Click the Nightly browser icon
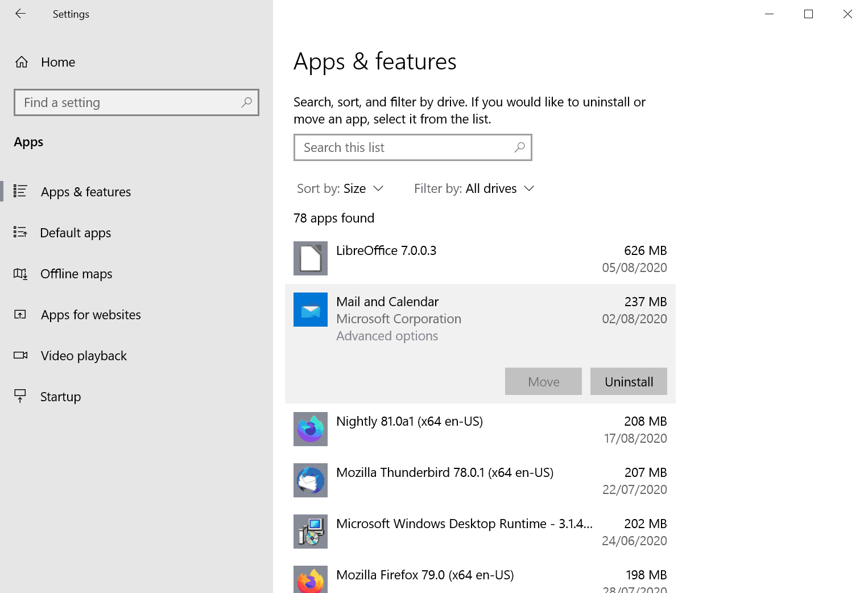 coord(311,429)
